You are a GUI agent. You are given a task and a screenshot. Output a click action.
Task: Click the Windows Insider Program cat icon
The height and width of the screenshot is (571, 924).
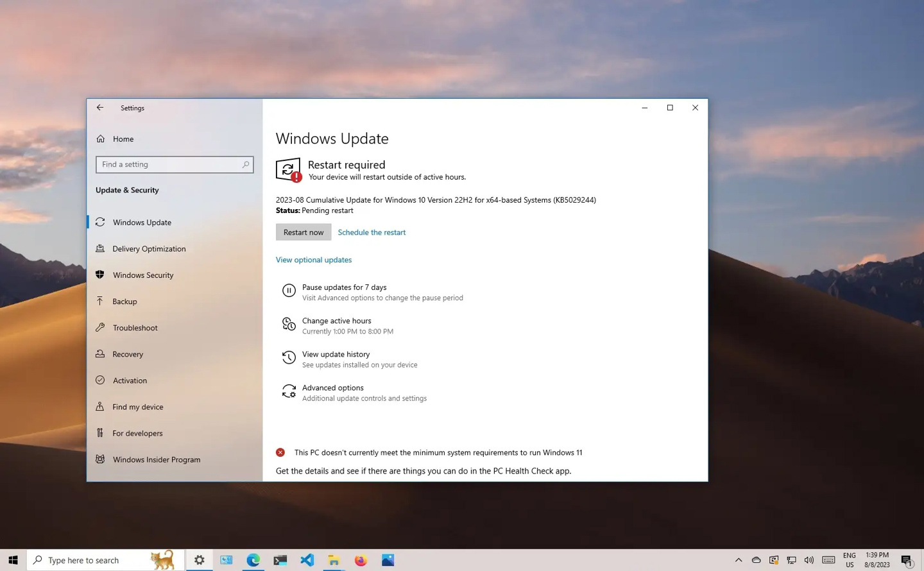[100, 459]
